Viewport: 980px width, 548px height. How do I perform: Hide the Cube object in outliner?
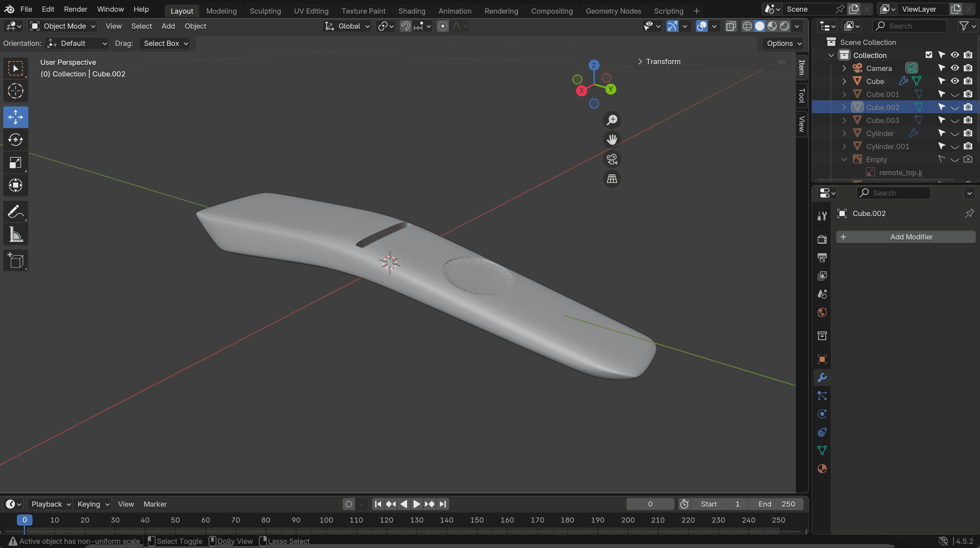click(955, 81)
